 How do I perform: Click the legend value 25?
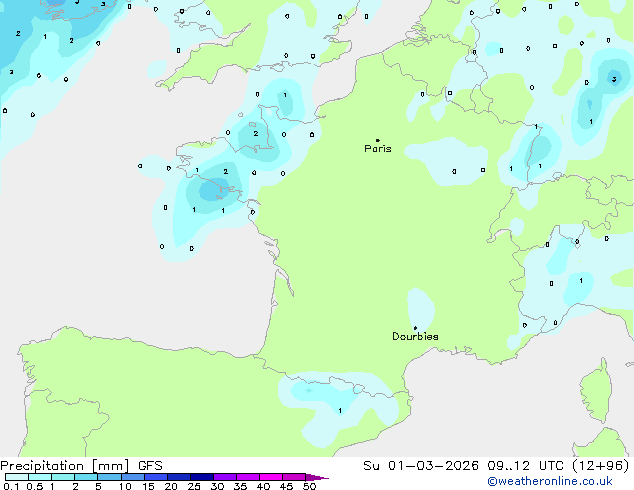(194, 486)
